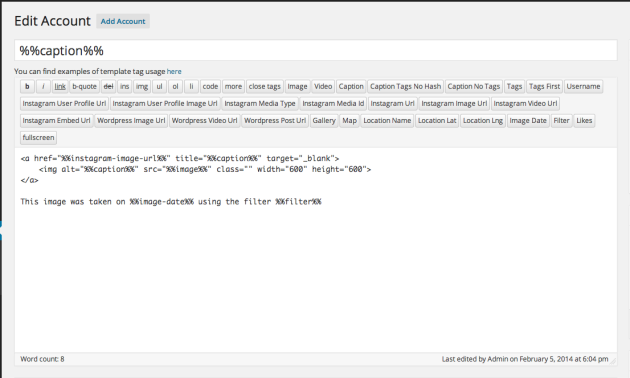Insert the Instagram Embed Url tag
Screen dimensions: 630x378
pyautogui.click(x=57, y=121)
